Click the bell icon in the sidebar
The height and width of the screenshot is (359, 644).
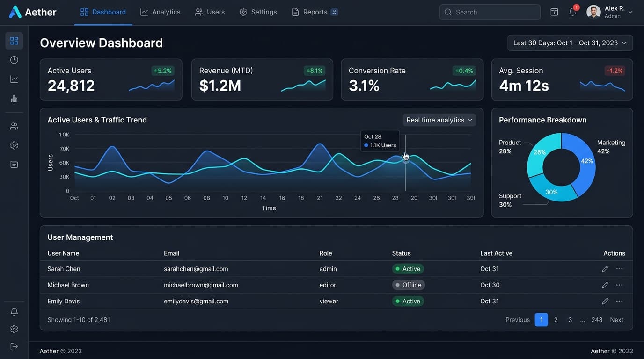(x=14, y=312)
